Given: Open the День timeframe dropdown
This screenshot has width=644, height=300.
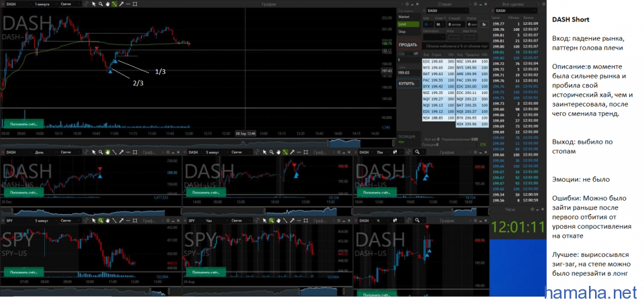Looking at the screenshot, I should [45, 152].
